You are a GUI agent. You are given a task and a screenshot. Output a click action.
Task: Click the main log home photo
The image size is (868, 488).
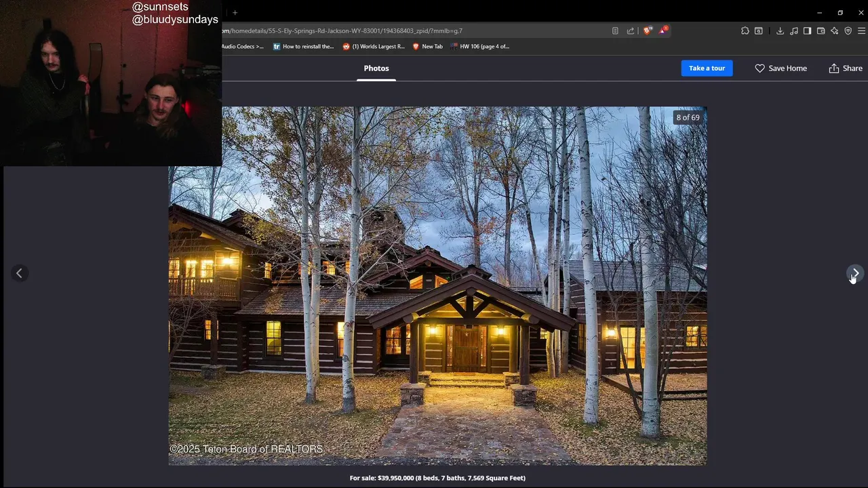[x=437, y=285]
